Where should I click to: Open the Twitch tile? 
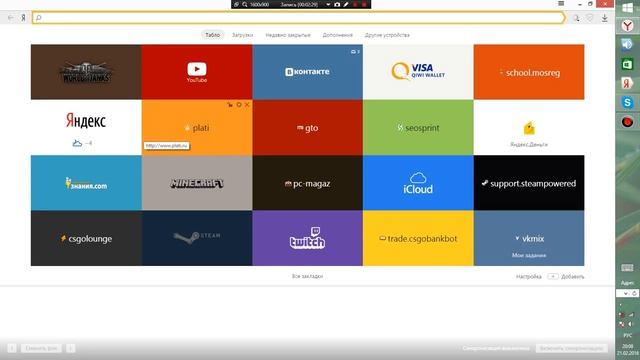coord(307,238)
